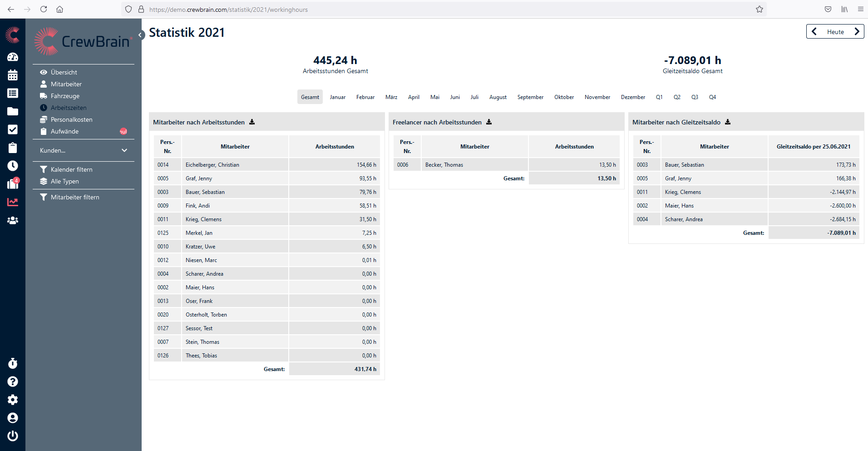
Task: Go to the previous year arrow
Action: [814, 32]
